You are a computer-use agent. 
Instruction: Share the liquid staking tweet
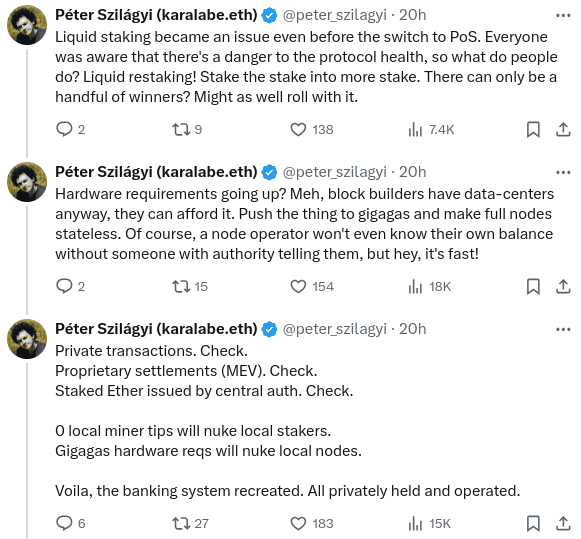pyautogui.click(x=563, y=129)
